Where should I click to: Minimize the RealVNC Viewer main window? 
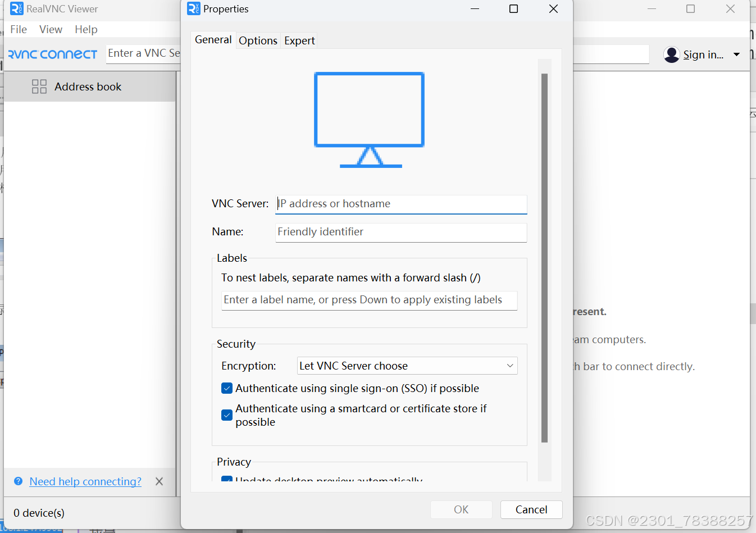pos(652,9)
